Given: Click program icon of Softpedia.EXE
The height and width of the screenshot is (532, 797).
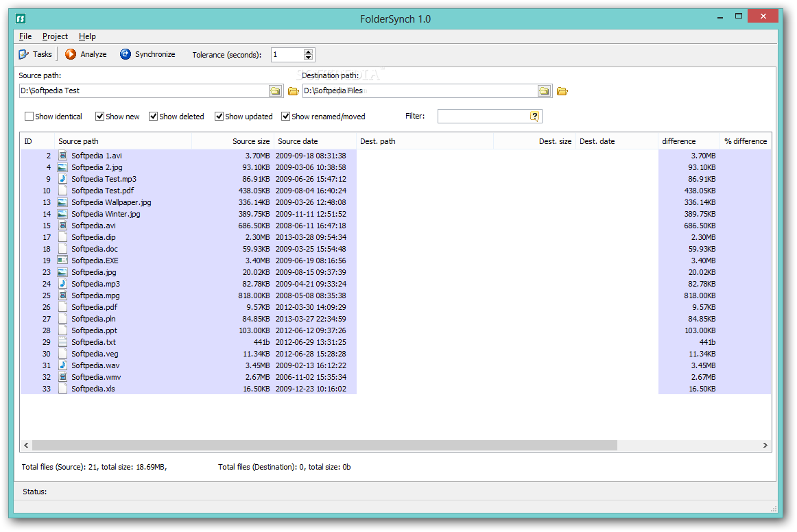Looking at the screenshot, I should (x=62, y=261).
